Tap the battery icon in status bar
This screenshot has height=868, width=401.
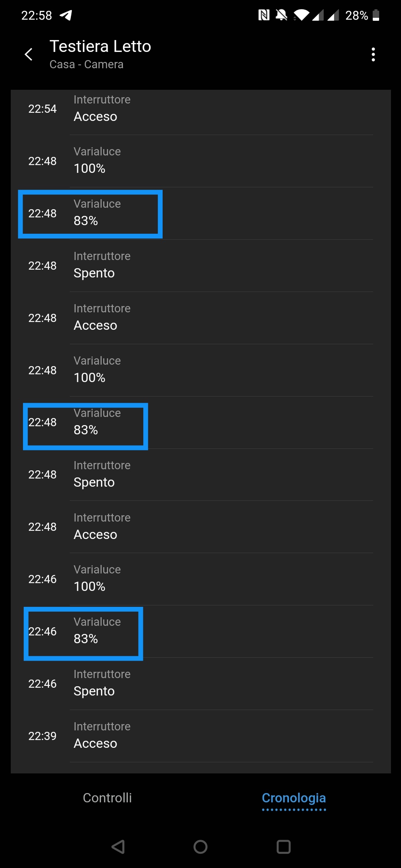[x=376, y=15]
